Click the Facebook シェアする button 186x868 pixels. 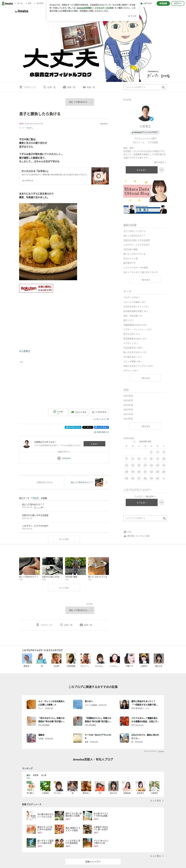(101, 427)
